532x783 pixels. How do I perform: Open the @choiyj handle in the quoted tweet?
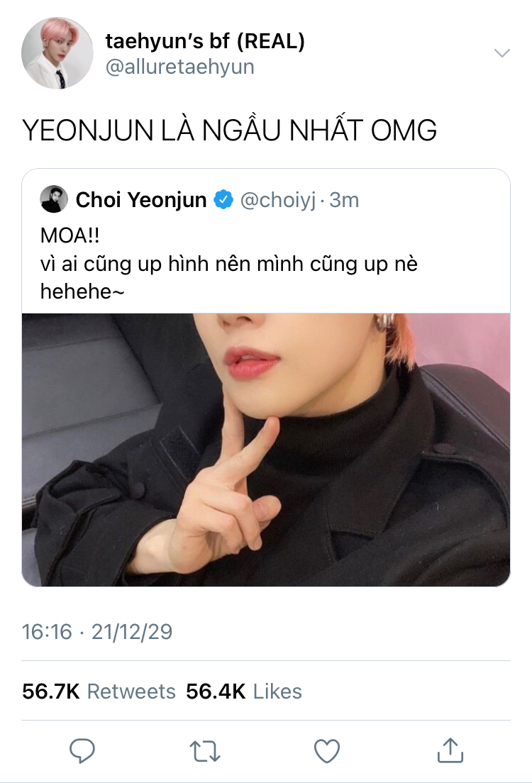pos(278,200)
